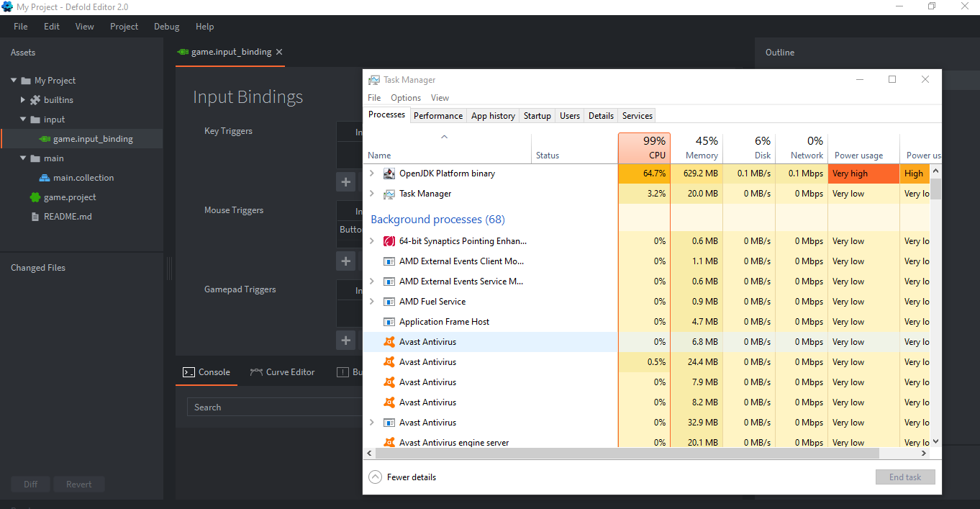The image size is (980, 509).
Task: Collapse the My Project tree
Action: click(x=12, y=80)
